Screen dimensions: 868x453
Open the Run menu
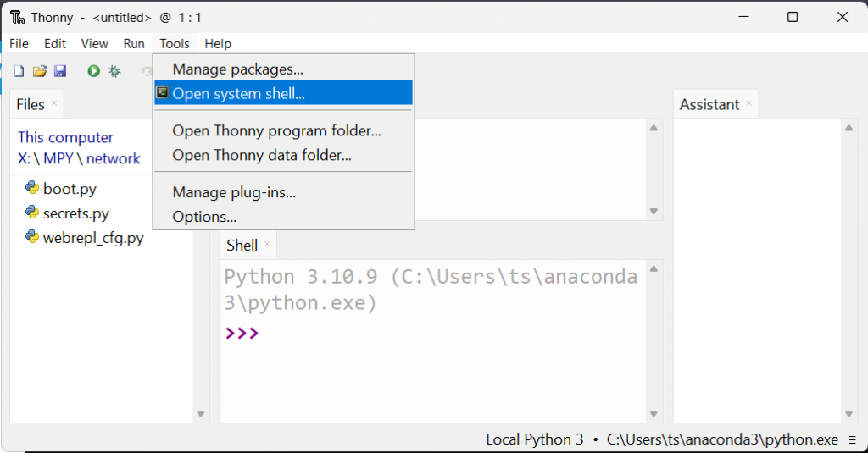coord(133,44)
